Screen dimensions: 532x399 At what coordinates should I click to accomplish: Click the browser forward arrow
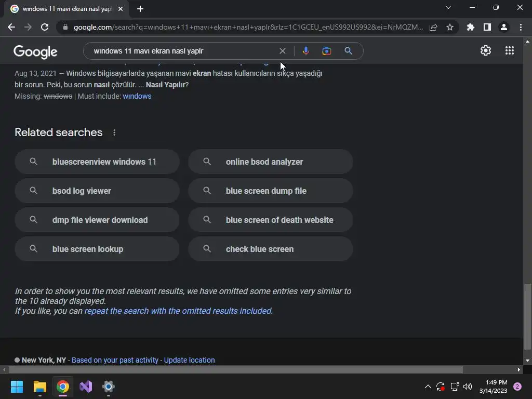coord(28,27)
